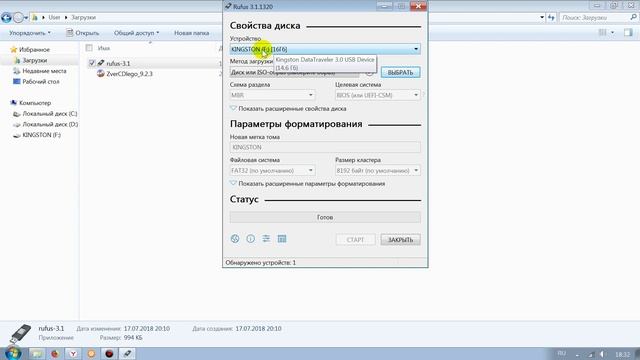Select Рабочий стол in sidebar
Viewport: 640px width, 360px height.
[41, 81]
